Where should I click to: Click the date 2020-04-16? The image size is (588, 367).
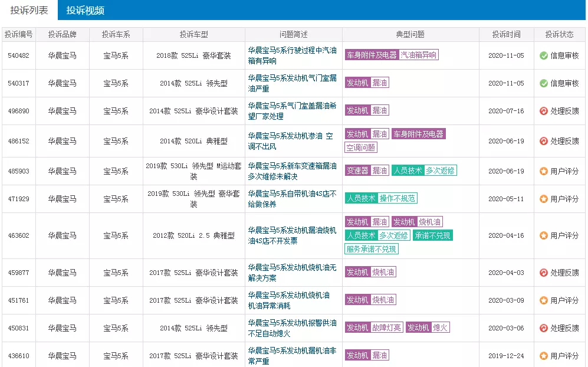click(x=506, y=235)
